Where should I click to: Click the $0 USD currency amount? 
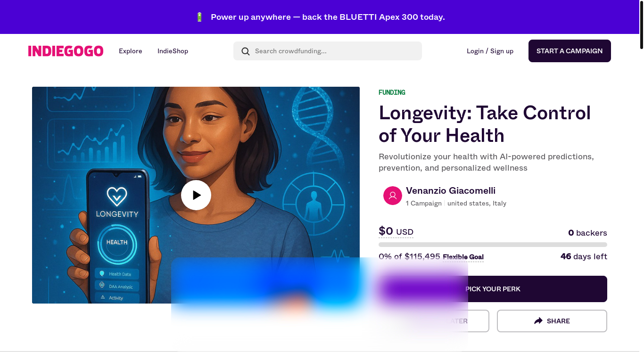pyautogui.click(x=396, y=231)
